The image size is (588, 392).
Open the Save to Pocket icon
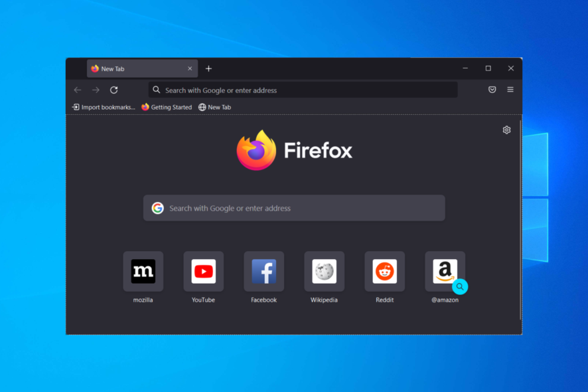492,90
